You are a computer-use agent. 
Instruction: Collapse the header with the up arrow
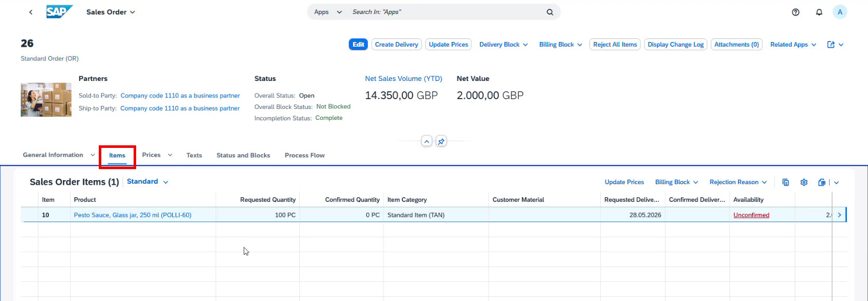427,141
